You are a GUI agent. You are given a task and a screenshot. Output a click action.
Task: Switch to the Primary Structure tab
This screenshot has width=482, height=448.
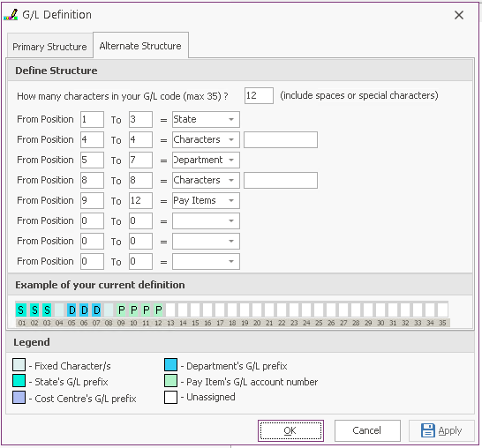(49, 47)
